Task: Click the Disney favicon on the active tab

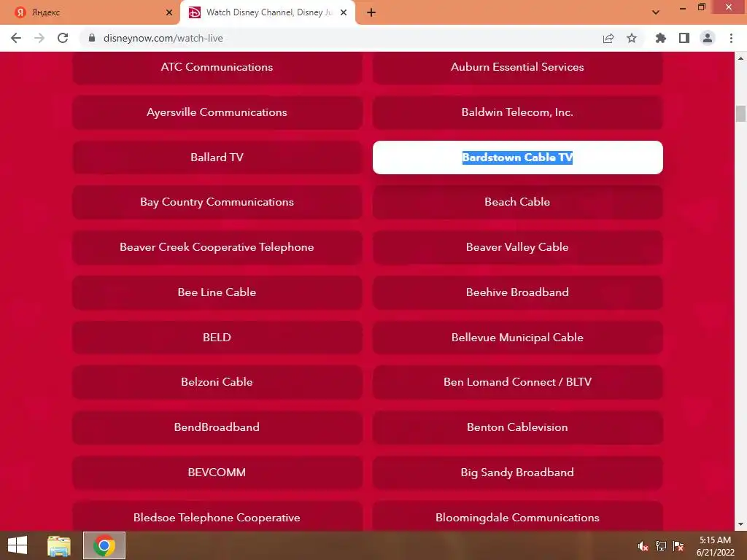Action: (194, 12)
